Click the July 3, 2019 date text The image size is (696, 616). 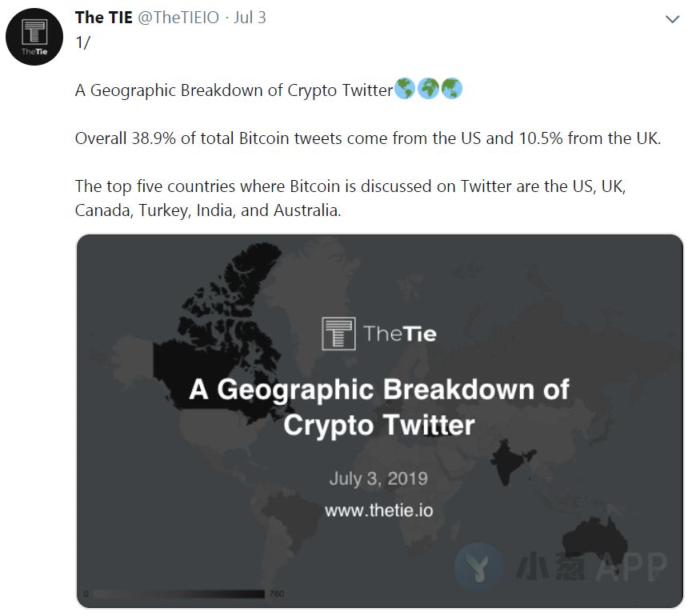click(378, 479)
